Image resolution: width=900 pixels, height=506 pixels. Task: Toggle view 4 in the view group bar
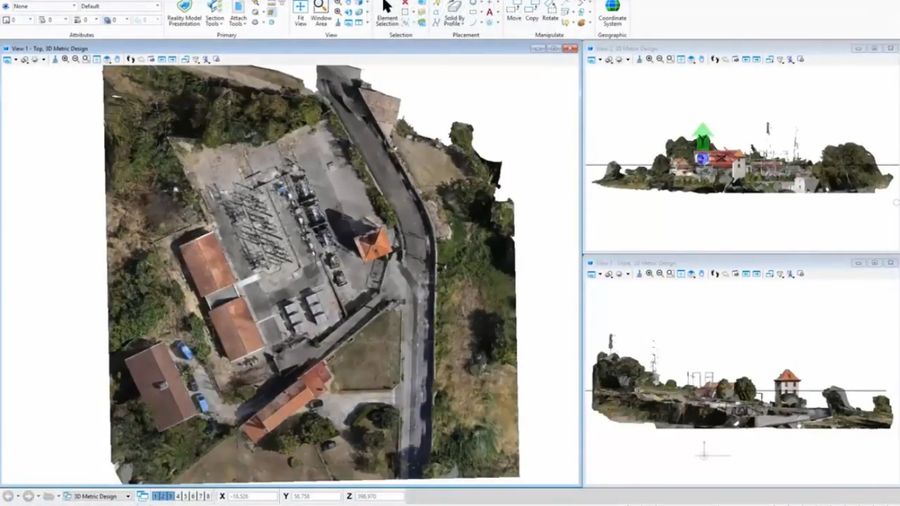pyautogui.click(x=178, y=496)
